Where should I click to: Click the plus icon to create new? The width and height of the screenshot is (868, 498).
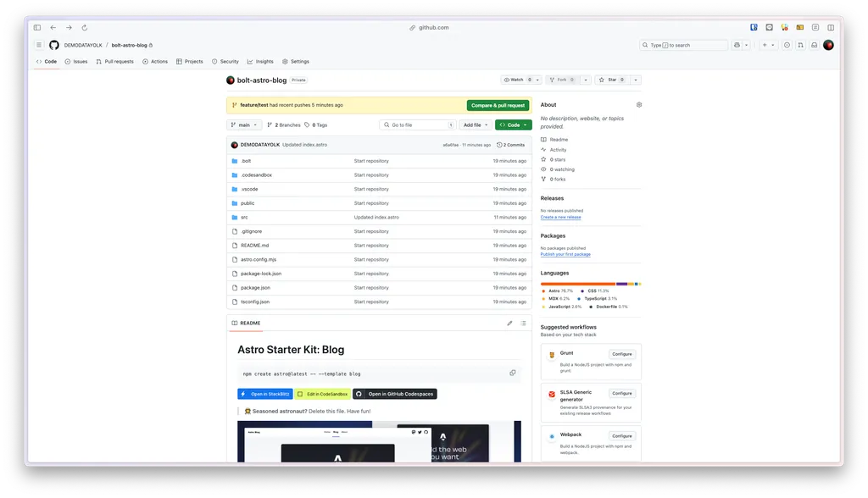tap(765, 45)
